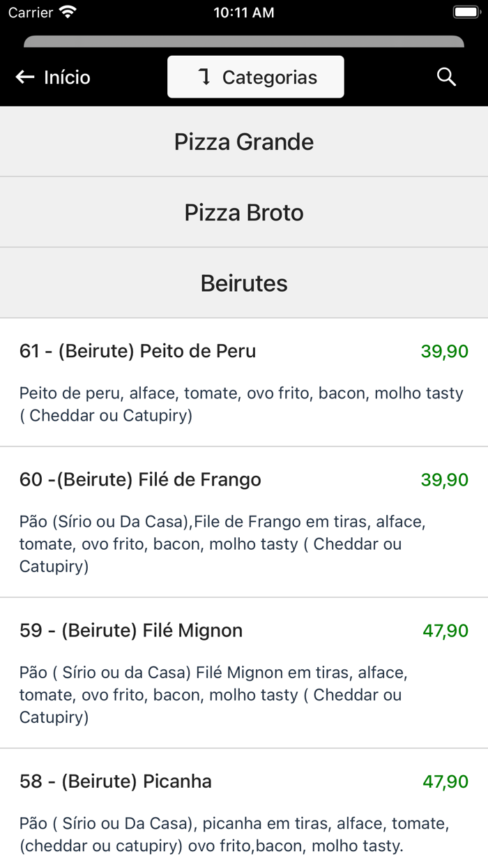Image resolution: width=488 pixels, height=868 pixels.
Task: Tap the back arrow to return home
Action: click(x=25, y=77)
